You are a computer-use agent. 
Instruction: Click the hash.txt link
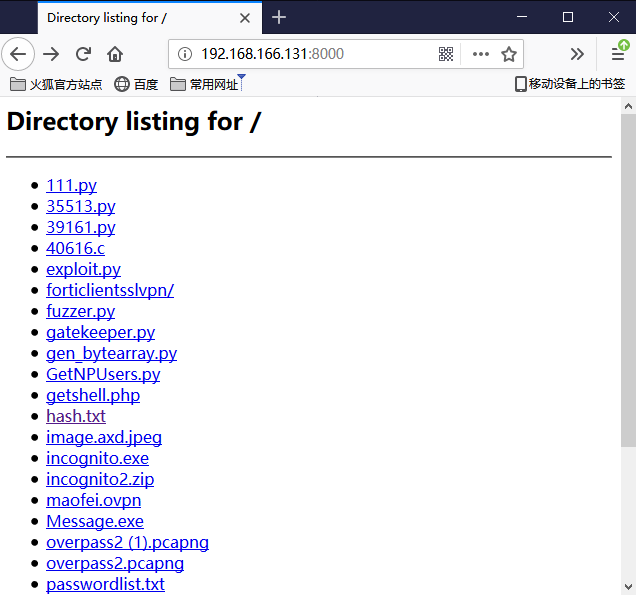pos(76,416)
